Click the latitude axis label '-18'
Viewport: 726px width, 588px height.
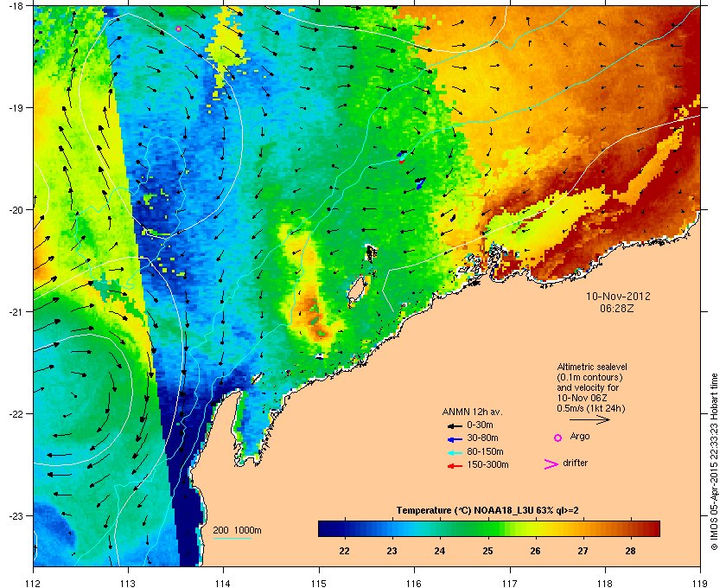[16, 6]
